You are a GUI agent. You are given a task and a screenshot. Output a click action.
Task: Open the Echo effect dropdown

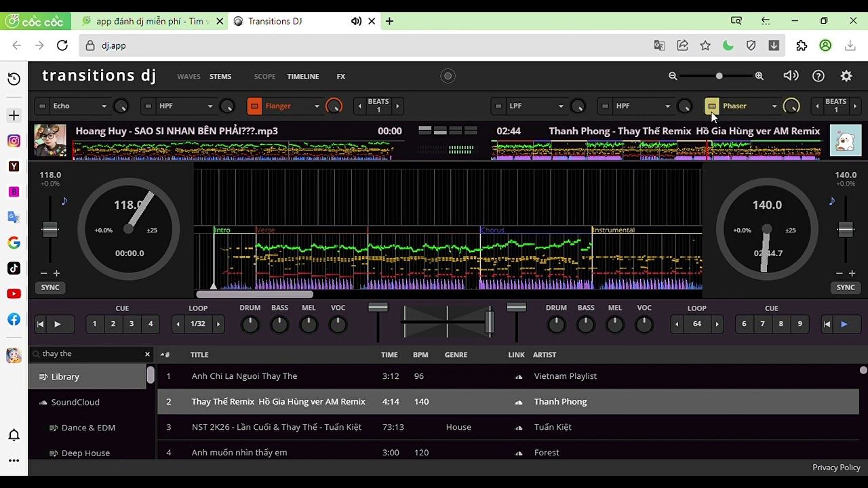104,106
